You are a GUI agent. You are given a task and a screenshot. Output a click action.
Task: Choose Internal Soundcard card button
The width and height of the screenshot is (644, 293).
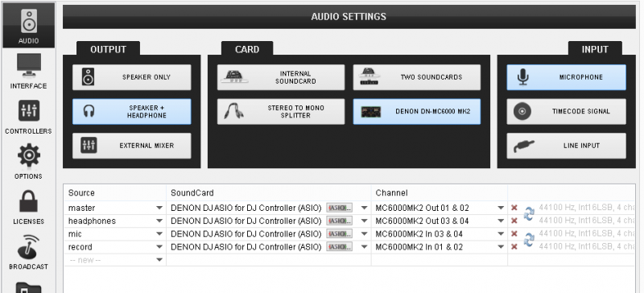(x=281, y=77)
